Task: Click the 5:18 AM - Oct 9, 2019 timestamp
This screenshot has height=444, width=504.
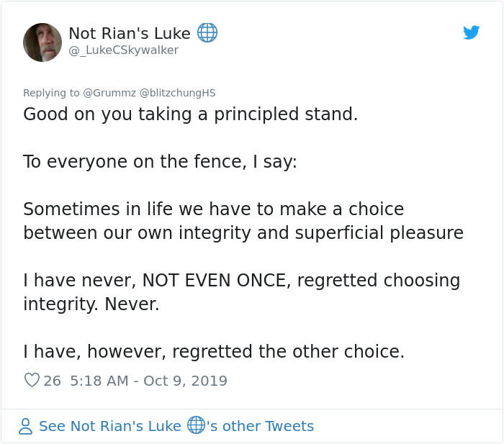Action: point(148,381)
